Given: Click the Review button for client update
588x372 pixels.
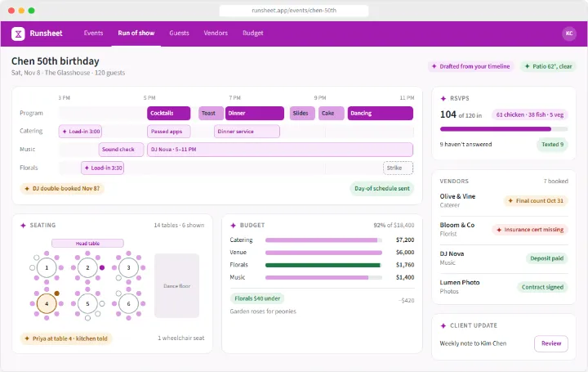Looking at the screenshot, I should (551, 343).
